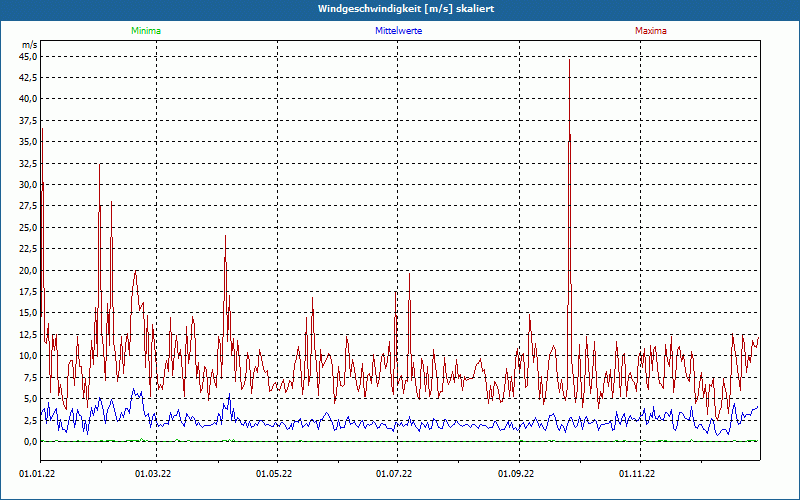Click the Windgeschwindigkeit chart title
This screenshot has height=500, width=800.
click(x=406, y=9)
